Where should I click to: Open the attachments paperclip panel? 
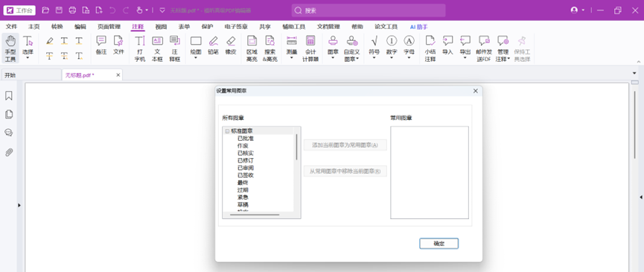click(9, 153)
